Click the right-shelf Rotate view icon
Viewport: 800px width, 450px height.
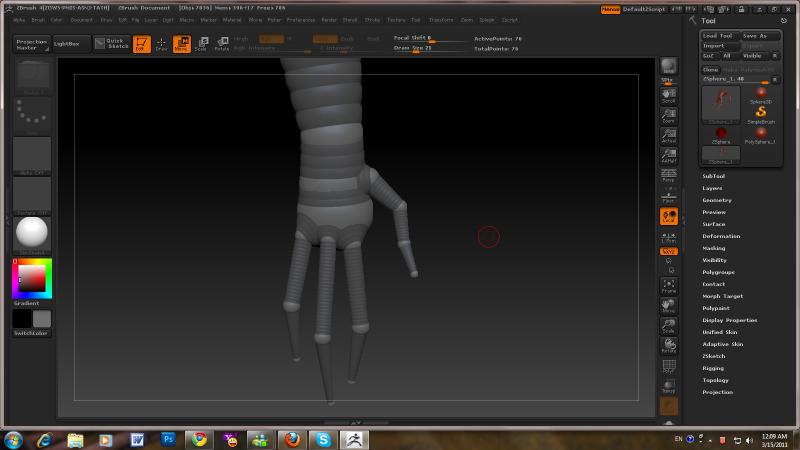668,346
